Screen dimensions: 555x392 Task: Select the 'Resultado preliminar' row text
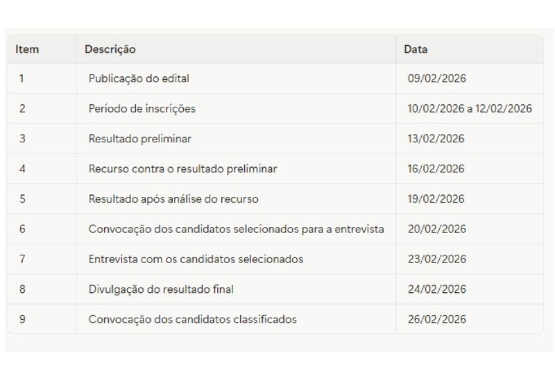pyautogui.click(x=139, y=139)
